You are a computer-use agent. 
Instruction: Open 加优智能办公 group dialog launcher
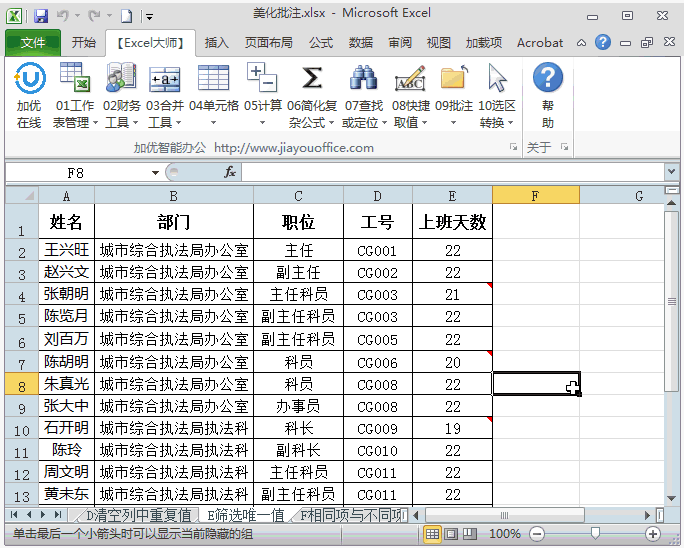point(513,147)
